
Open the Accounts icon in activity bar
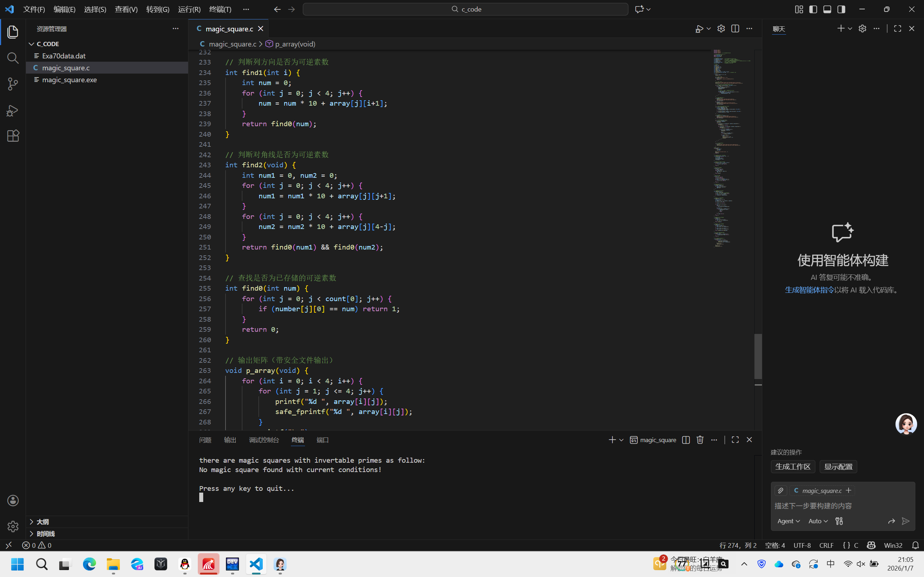pyautogui.click(x=13, y=500)
